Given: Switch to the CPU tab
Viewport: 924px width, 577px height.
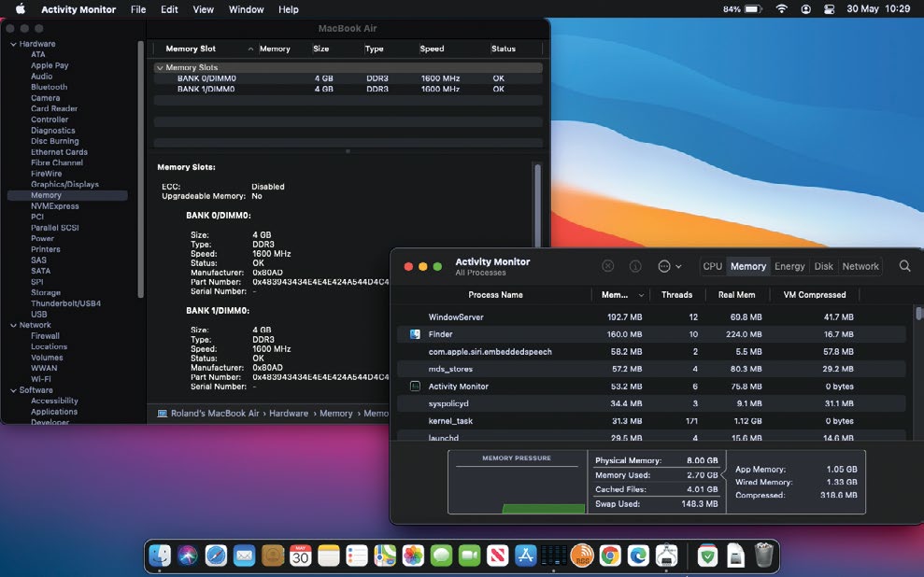Looking at the screenshot, I should coord(713,266).
